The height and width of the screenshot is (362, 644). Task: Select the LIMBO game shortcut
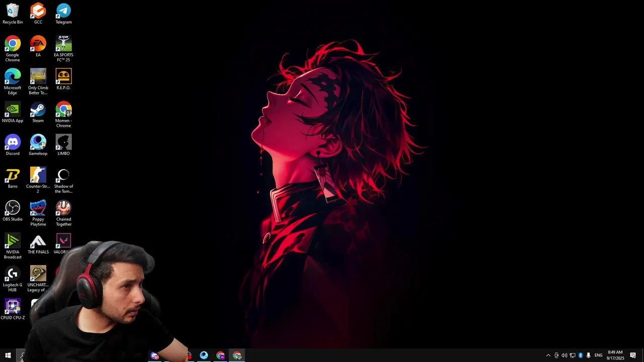tap(63, 145)
